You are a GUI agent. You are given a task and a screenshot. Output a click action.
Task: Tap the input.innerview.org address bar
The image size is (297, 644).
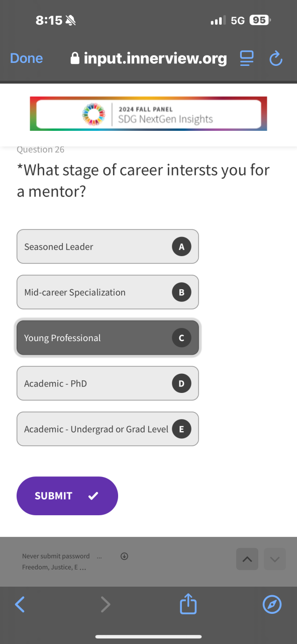[149, 59]
